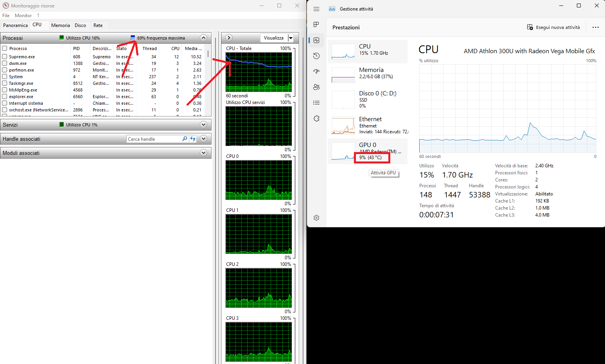Click the CPU - Totale usage graph
605x364 pixels.
tap(258, 72)
